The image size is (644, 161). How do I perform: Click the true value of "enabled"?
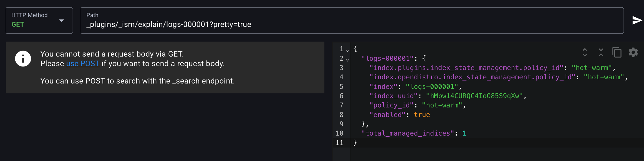pyautogui.click(x=422, y=115)
